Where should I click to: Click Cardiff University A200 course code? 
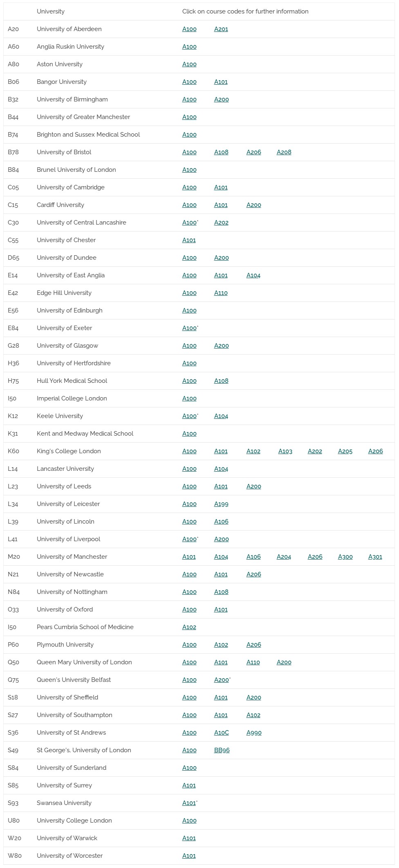click(x=254, y=205)
